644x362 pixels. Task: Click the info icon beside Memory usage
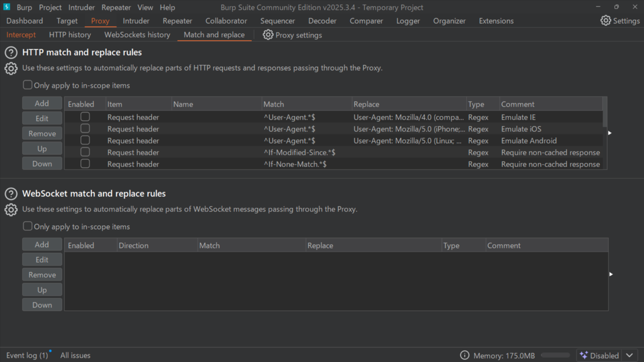coord(465,356)
